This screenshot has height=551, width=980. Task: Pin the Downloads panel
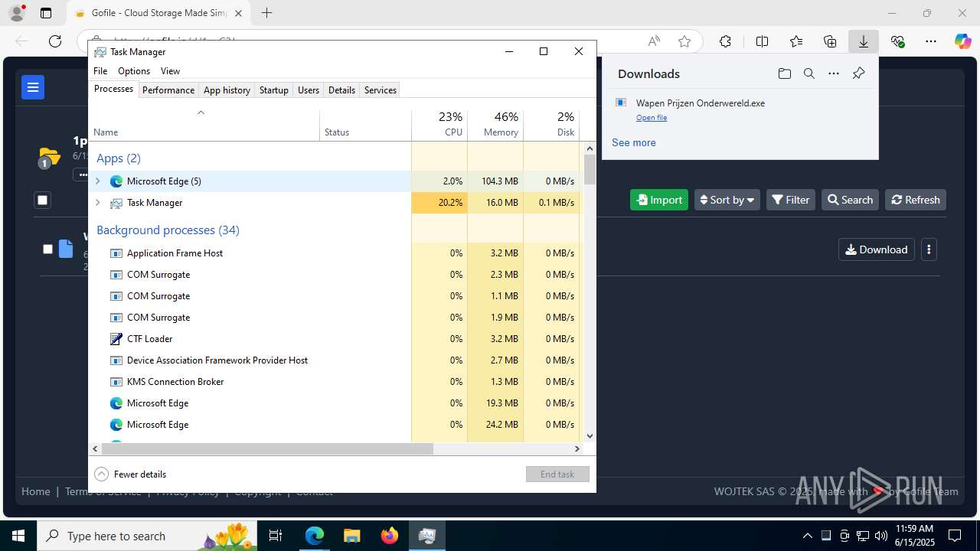click(x=858, y=73)
